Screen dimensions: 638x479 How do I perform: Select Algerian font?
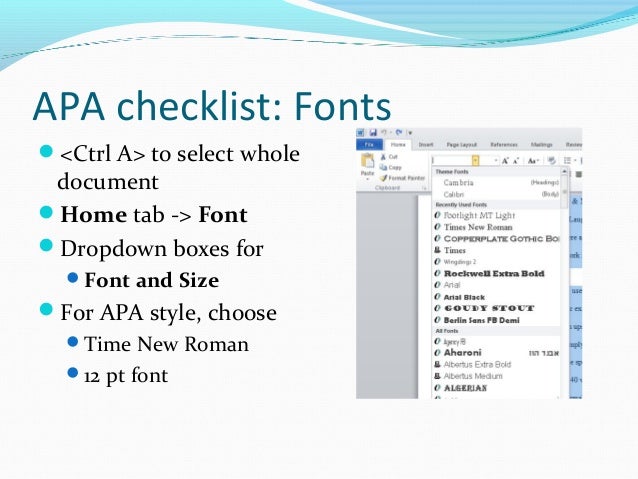click(x=496, y=388)
